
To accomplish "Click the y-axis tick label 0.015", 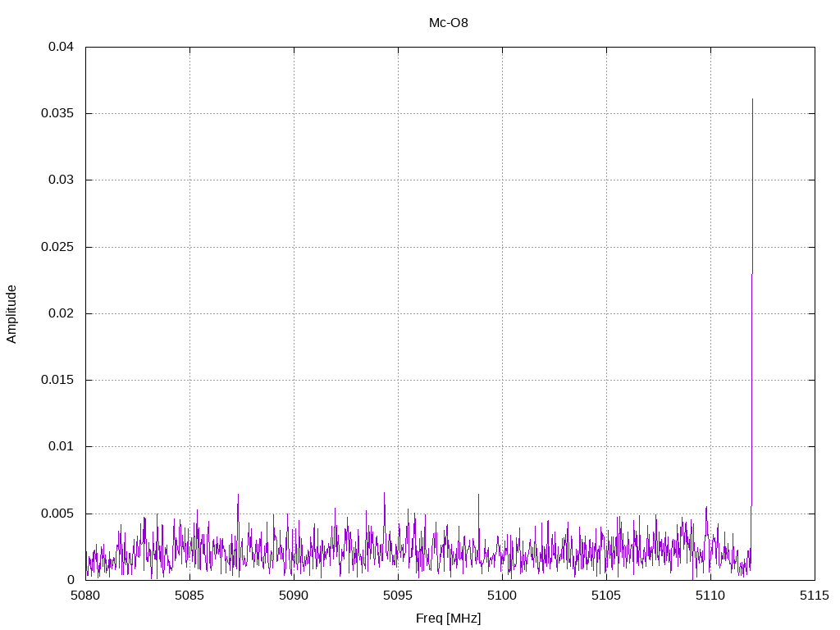I will [57, 379].
